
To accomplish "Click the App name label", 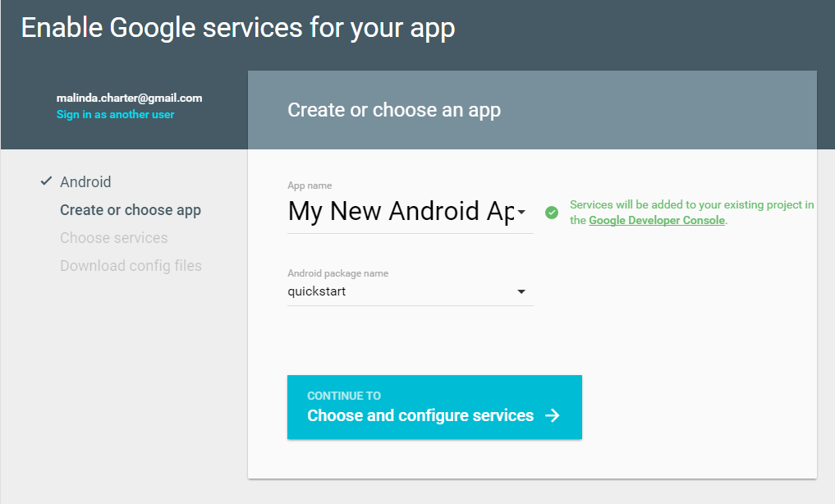I will coord(310,186).
